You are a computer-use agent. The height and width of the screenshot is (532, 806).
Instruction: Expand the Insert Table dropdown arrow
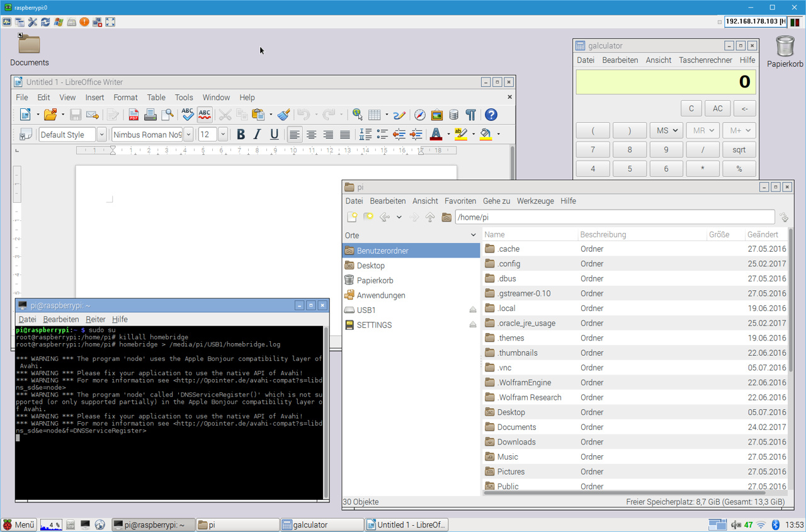coord(387,115)
